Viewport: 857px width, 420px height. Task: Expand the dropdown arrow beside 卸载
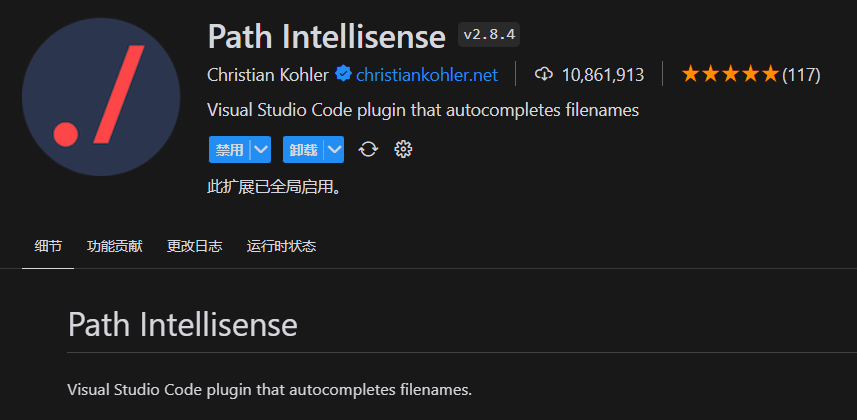coord(334,149)
